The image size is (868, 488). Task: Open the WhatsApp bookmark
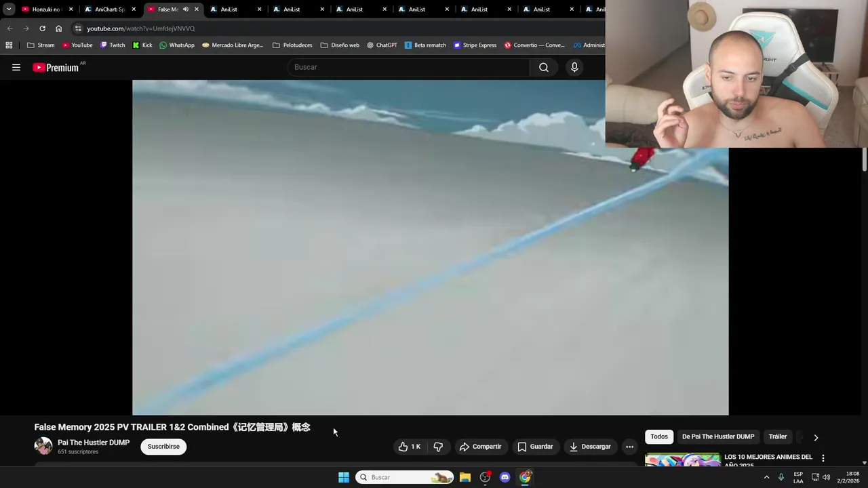177,45
